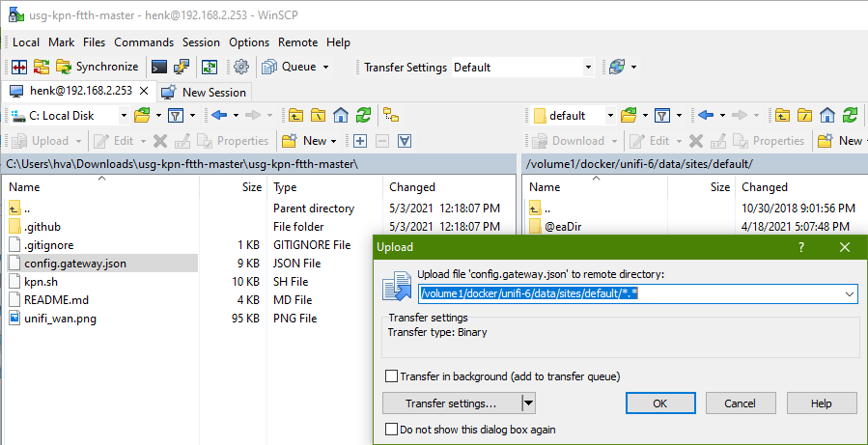This screenshot has height=445, width=868.
Task: Click the remote panel Filter icon
Action: click(x=662, y=116)
